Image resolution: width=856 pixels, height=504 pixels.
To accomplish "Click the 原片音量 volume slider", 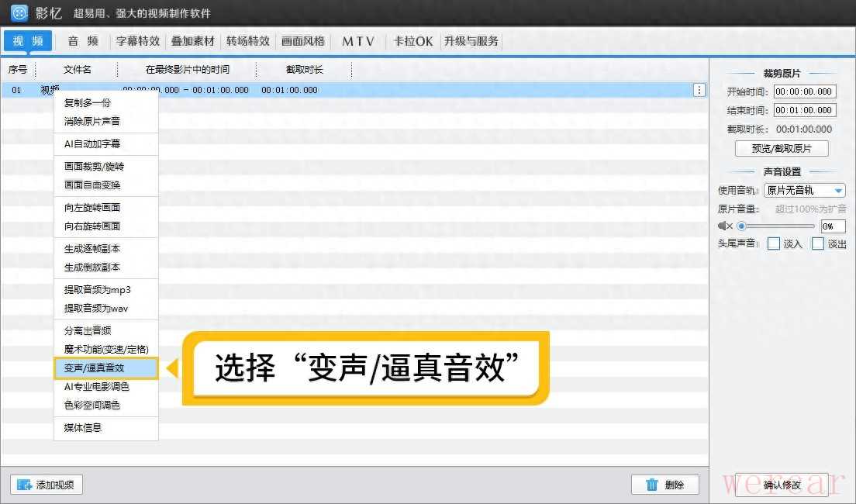I will click(x=778, y=226).
